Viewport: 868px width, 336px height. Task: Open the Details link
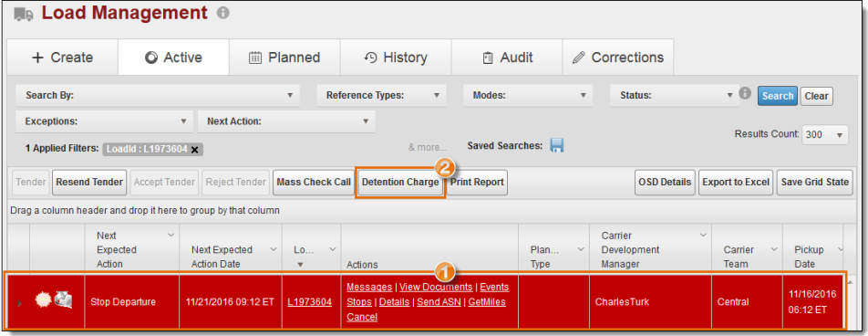(394, 302)
